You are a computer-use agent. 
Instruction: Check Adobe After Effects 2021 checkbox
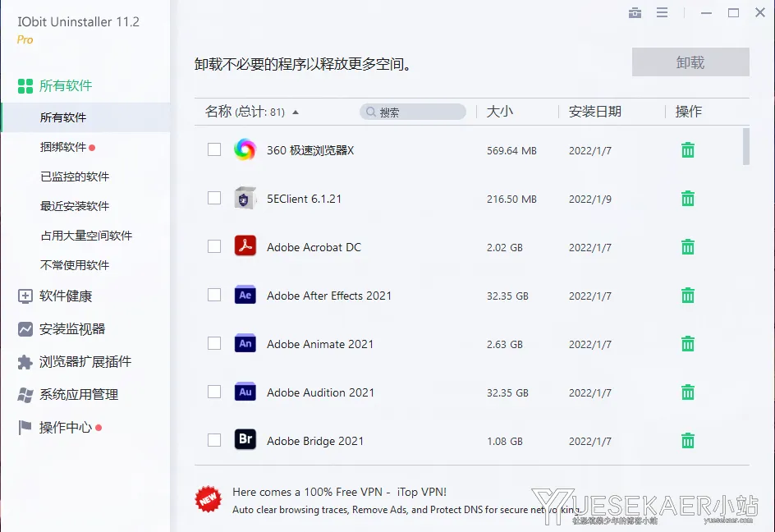(214, 295)
